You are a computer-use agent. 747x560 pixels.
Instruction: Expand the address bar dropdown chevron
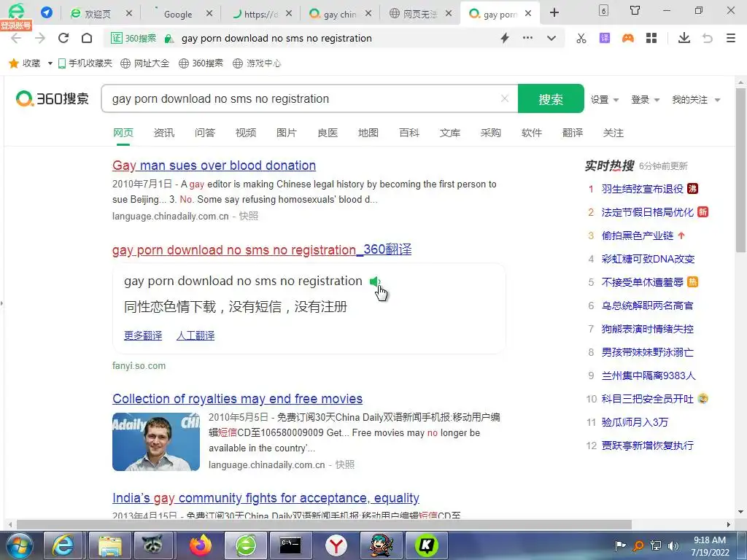pyautogui.click(x=551, y=38)
